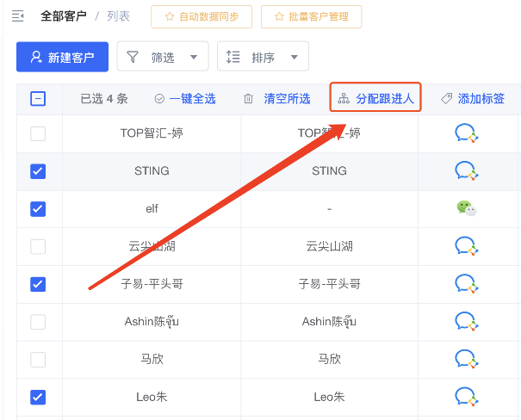521x420 pixels.
Task: Click WeCom chat icon for 云尖山湖
Action: [467, 246]
